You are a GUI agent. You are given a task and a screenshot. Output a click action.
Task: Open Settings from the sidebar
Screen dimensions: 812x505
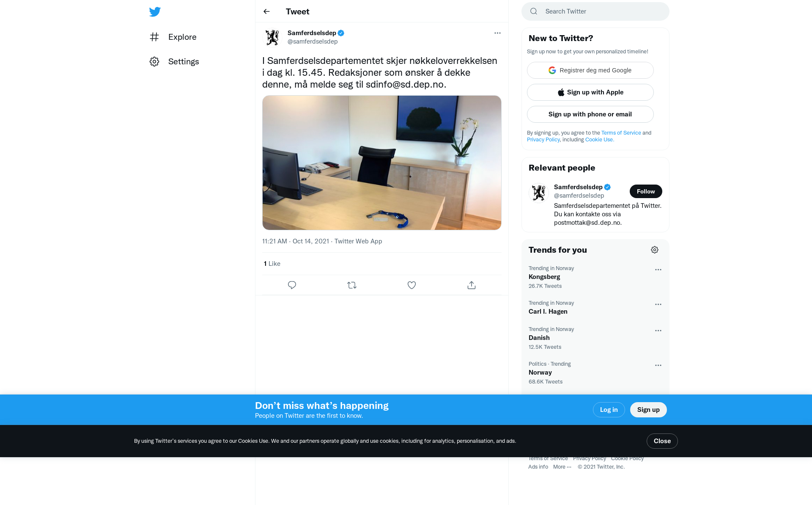(x=174, y=61)
